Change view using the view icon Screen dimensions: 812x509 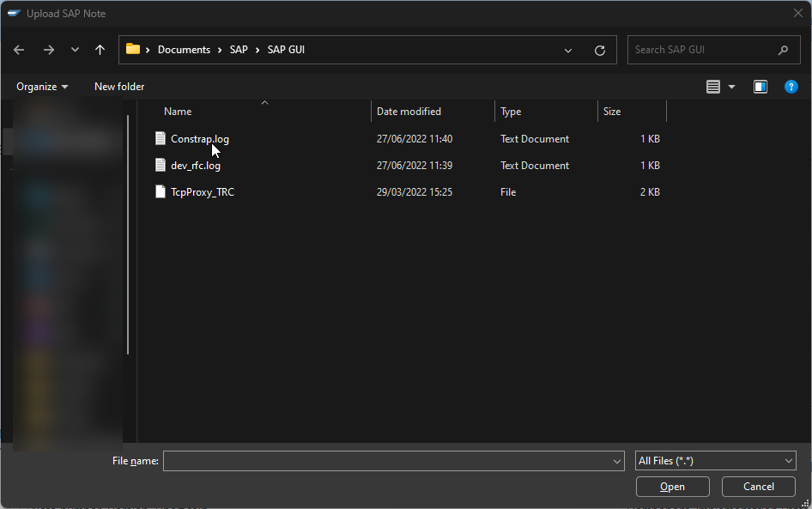tap(713, 87)
